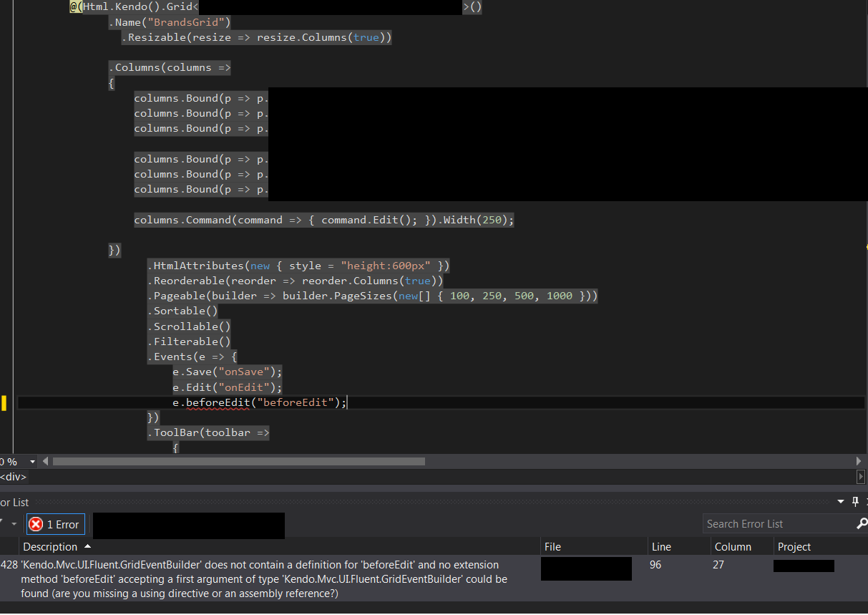This screenshot has width=868, height=615.
Task: Click the Project column header
Action: click(x=794, y=547)
